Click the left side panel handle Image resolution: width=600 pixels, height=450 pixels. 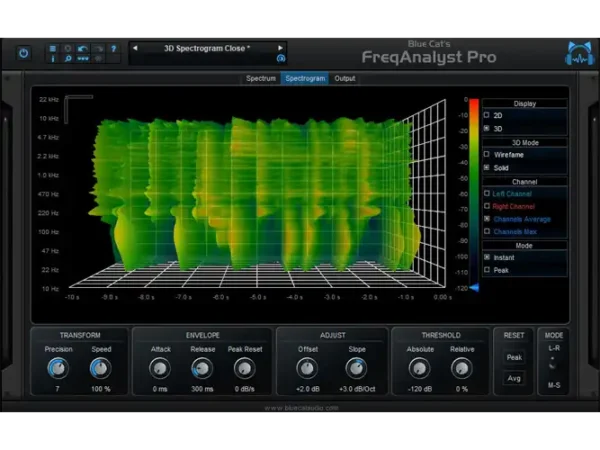[6, 237]
